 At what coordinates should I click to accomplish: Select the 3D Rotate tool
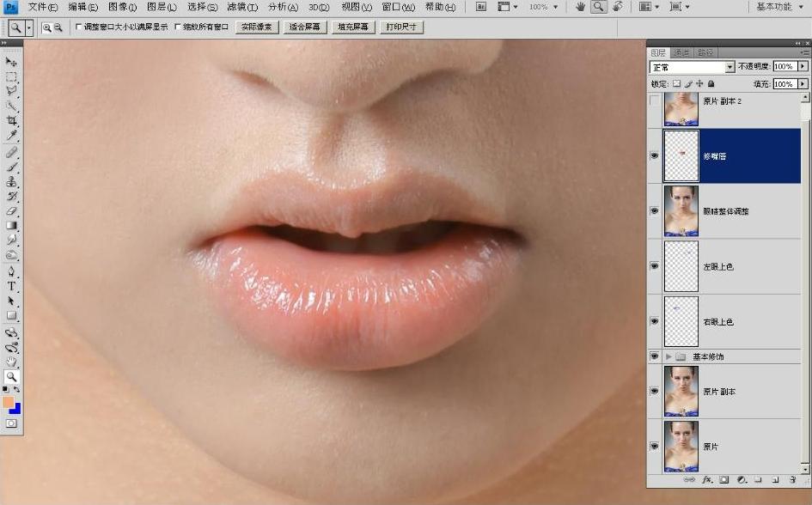click(11, 332)
